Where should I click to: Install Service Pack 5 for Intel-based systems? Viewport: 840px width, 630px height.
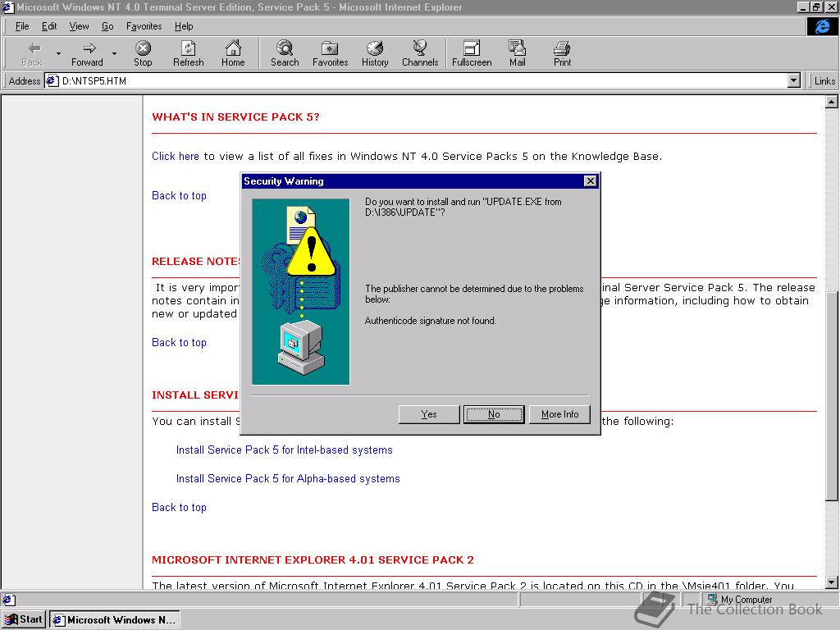285,450
